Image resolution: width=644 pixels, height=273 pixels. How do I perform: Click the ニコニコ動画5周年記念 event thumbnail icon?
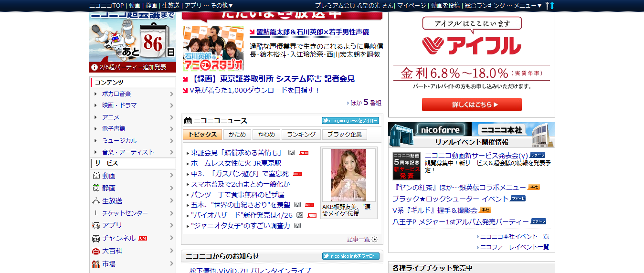click(x=407, y=166)
